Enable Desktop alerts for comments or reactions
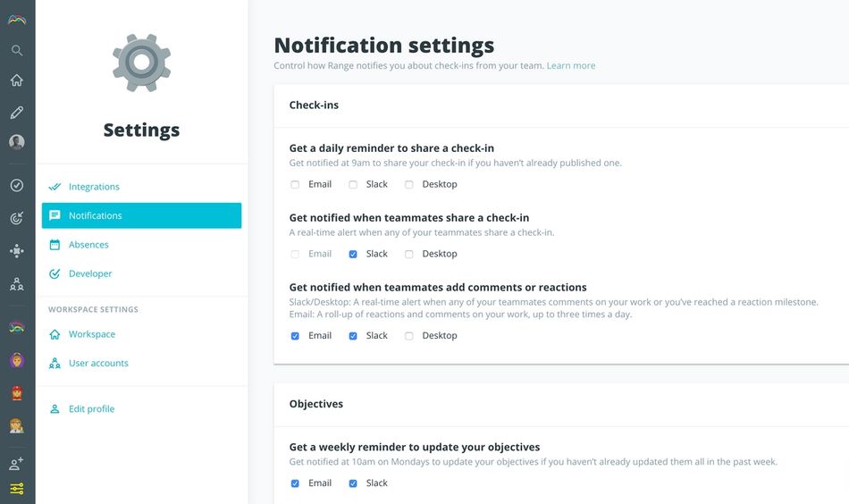Screen dimensions: 849x504 409,336
